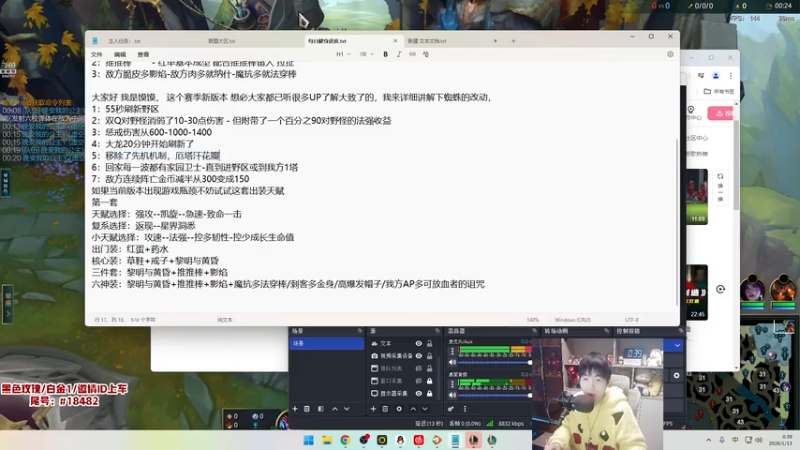Toggle bold formatting in Notepad toolbar
Image resolution: width=800 pixels, height=450 pixels.
385,54
